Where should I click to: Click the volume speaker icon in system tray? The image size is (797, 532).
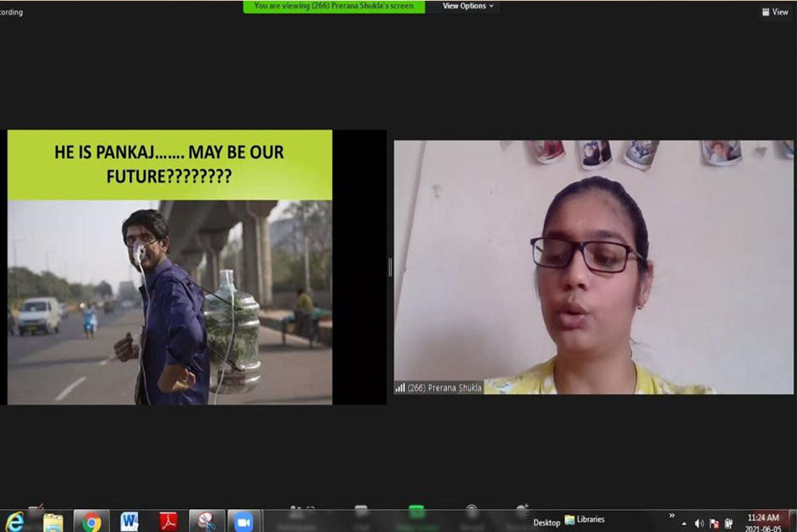click(699, 524)
